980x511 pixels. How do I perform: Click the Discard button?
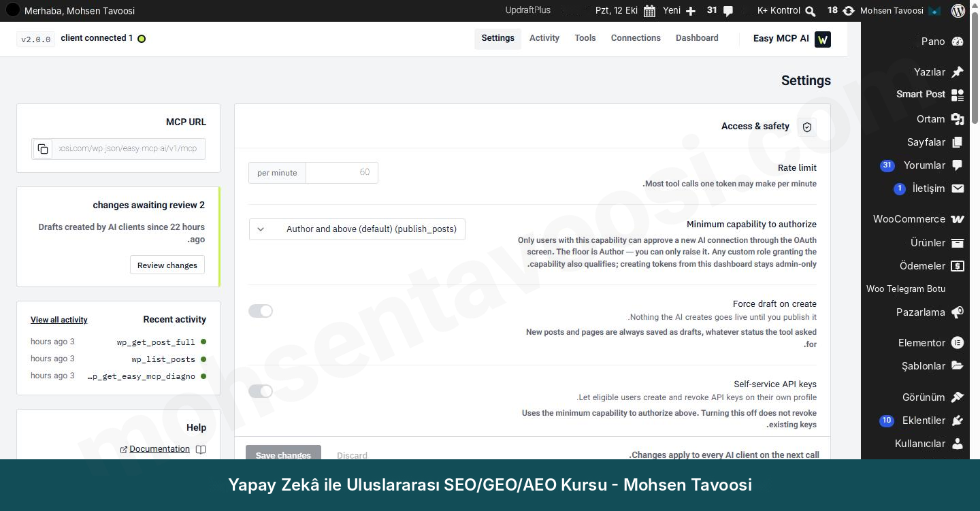(x=352, y=455)
